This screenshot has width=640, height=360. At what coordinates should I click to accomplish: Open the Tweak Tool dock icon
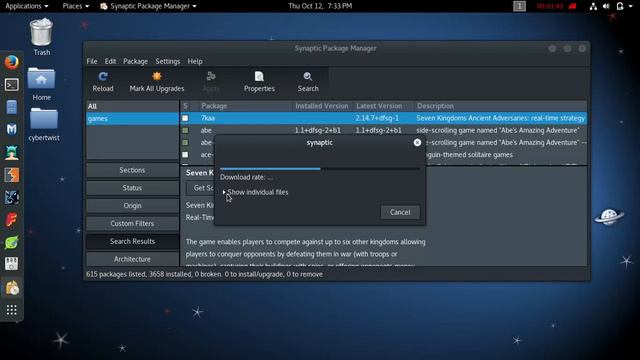[11, 264]
